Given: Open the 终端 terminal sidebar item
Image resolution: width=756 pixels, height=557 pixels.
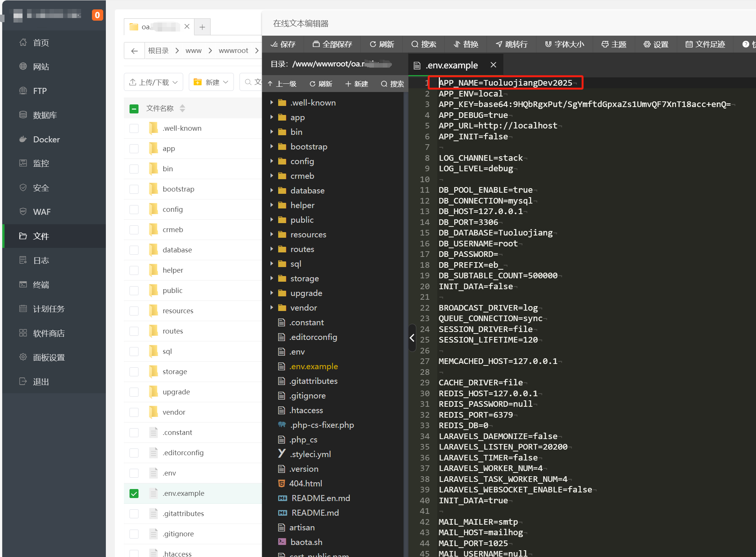Looking at the screenshot, I should [41, 285].
